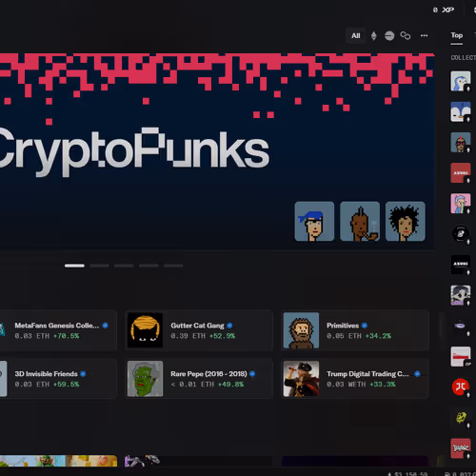Click the +33.3% change value
Image resolution: width=476 pixels, height=476 pixels.
click(x=383, y=384)
